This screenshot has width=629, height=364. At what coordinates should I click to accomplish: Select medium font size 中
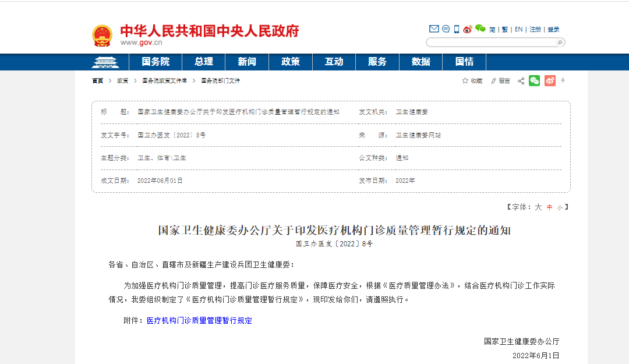pos(549,207)
